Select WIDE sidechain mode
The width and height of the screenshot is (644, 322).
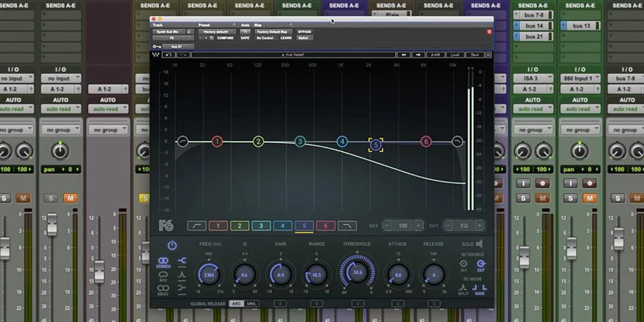coord(480,290)
